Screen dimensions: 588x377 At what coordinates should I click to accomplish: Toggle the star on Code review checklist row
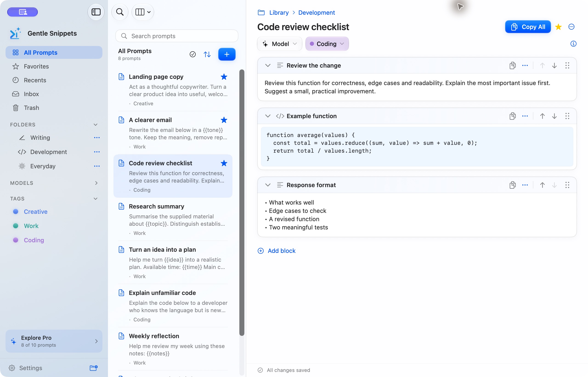[224, 163]
